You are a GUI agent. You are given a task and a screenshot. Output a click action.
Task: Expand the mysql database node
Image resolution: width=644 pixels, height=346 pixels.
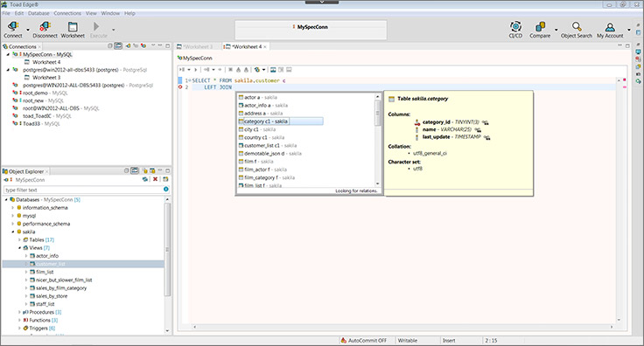coord(13,216)
